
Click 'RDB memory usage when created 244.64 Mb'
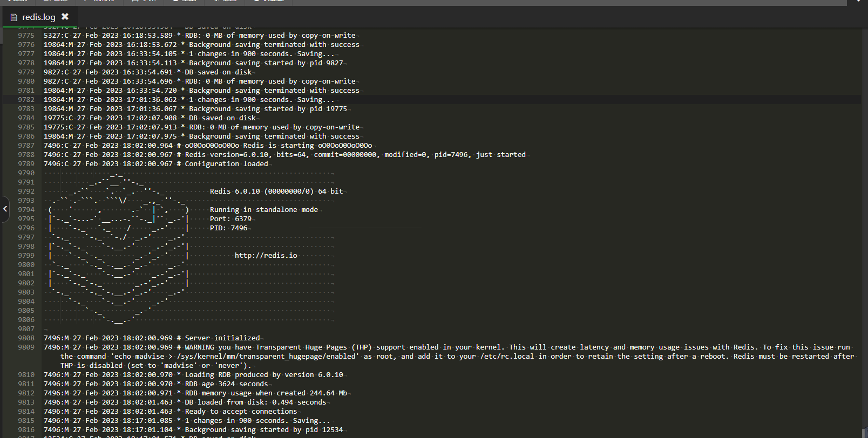pos(195,393)
